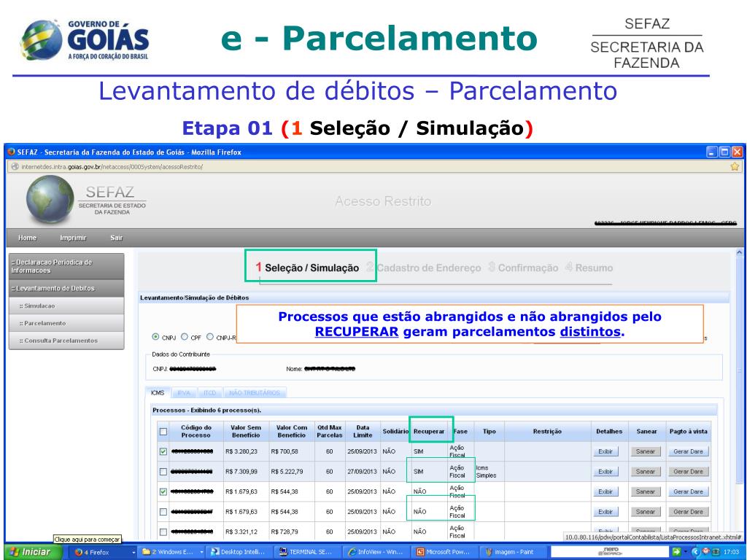Click the 27/09/2013 date cell
747x560 pixels.
(362, 472)
